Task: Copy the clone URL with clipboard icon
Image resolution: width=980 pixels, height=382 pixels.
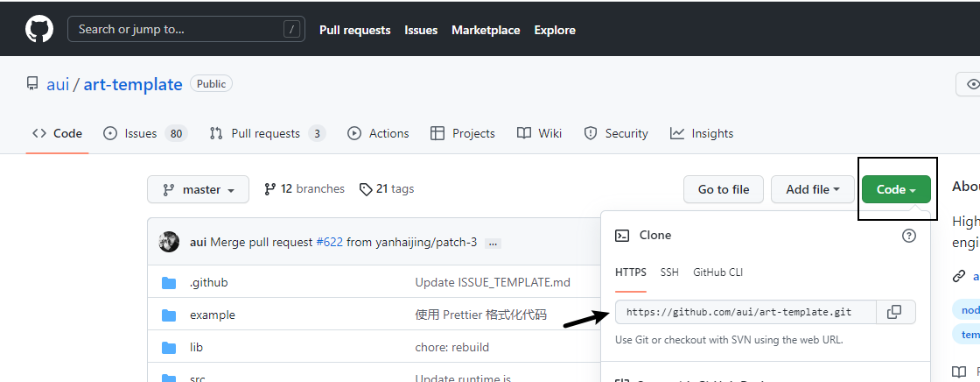Action: pos(896,312)
